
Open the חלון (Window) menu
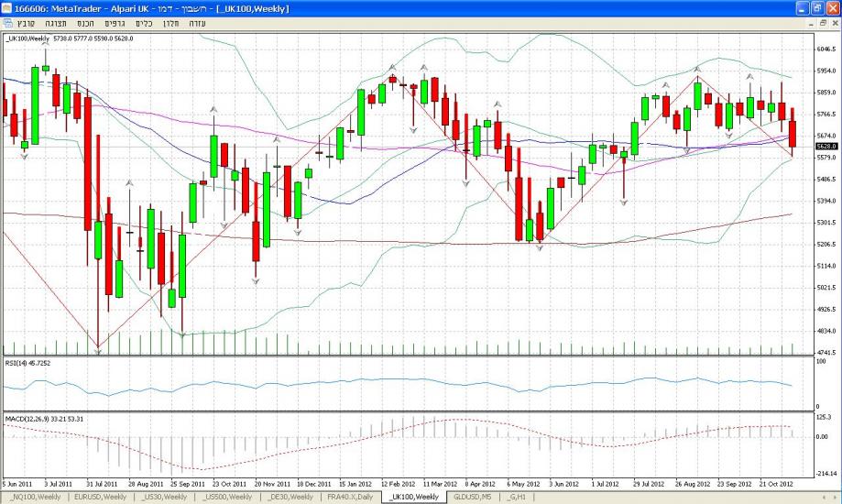[172, 21]
